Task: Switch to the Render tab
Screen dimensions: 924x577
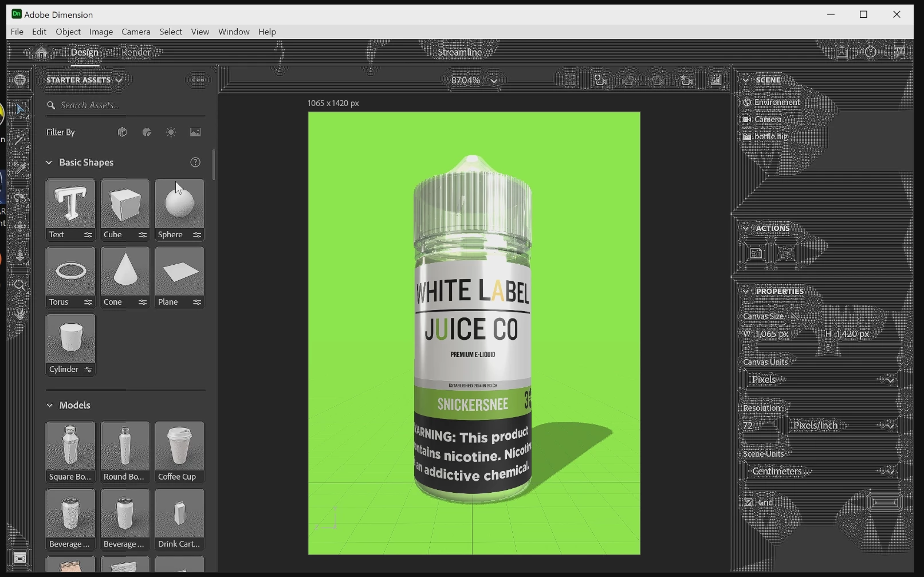Action: pyautogui.click(x=136, y=53)
